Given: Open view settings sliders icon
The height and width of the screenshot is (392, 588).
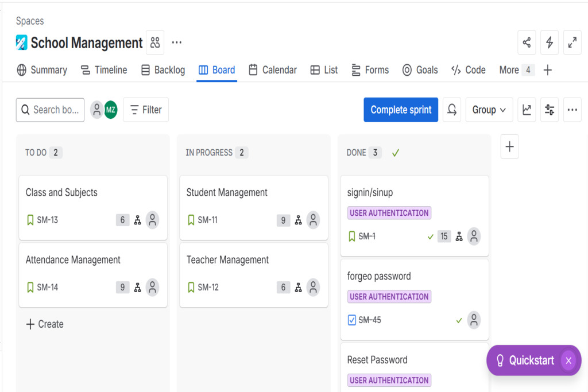Looking at the screenshot, I should coord(550,110).
